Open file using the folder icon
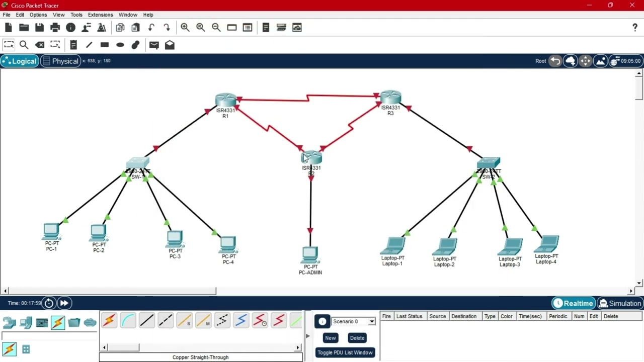Viewport: 644px width, 362px height. pyautogui.click(x=24, y=28)
